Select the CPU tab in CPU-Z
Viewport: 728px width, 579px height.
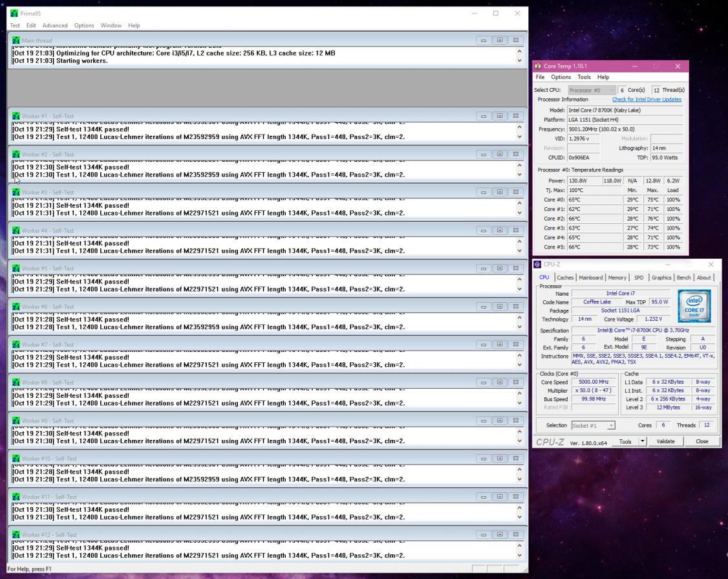(x=544, y=277)
